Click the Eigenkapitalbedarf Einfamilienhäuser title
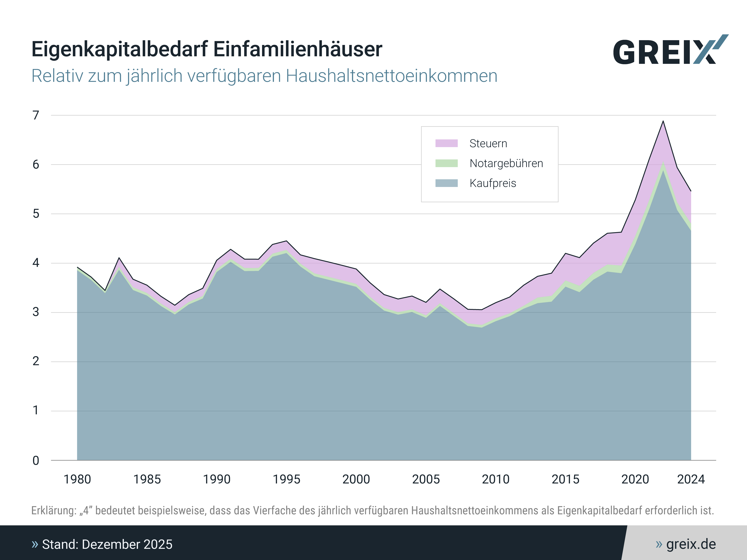 point(207,49)
